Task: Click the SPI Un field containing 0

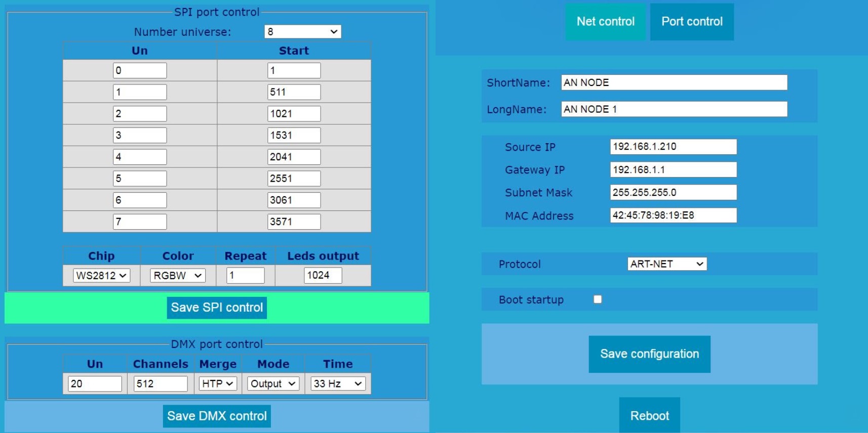Action: pyautogui.click(x=140, y=70)
